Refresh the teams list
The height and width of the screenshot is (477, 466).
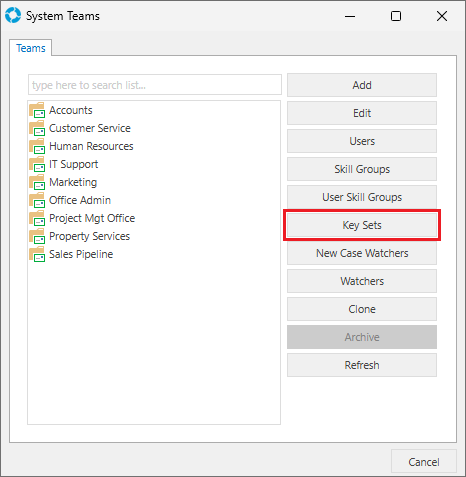coord(362,365)
